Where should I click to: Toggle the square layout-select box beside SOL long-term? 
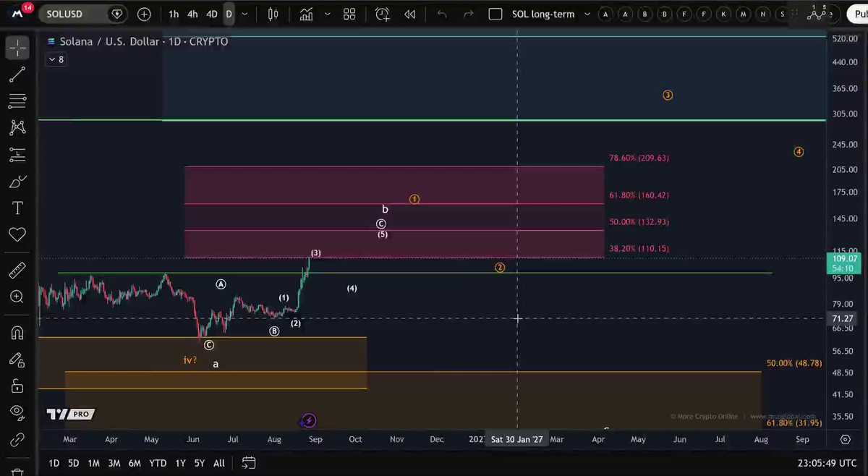point(495,14)
